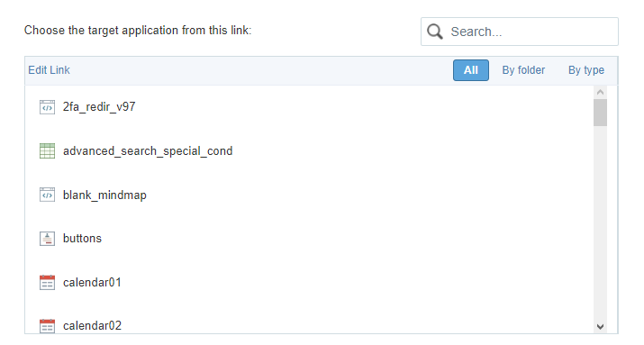Focus the Search input field
644x345 pixels.
pyautogui.click(x=520, y=32)
